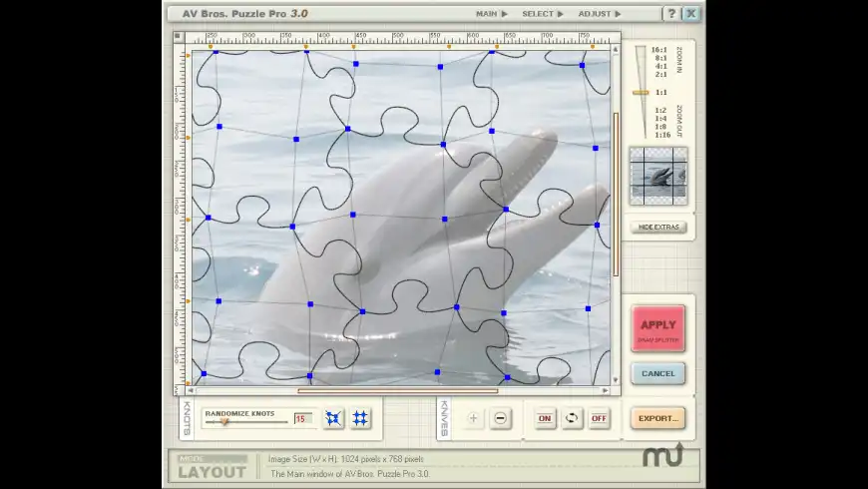Click the horizontal scrollbar thumb below the canvas
Screen dimensions: 868x489
coord(397,391)
